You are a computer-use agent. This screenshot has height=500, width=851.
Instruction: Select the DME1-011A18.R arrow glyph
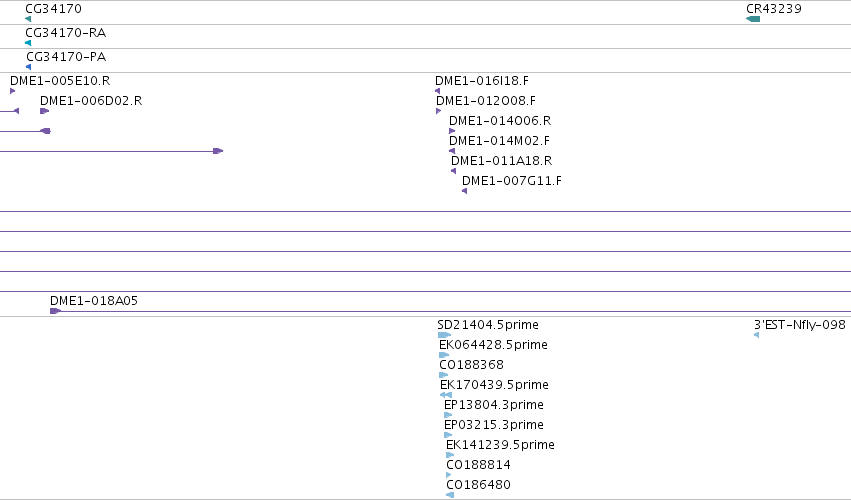(454, 171)
